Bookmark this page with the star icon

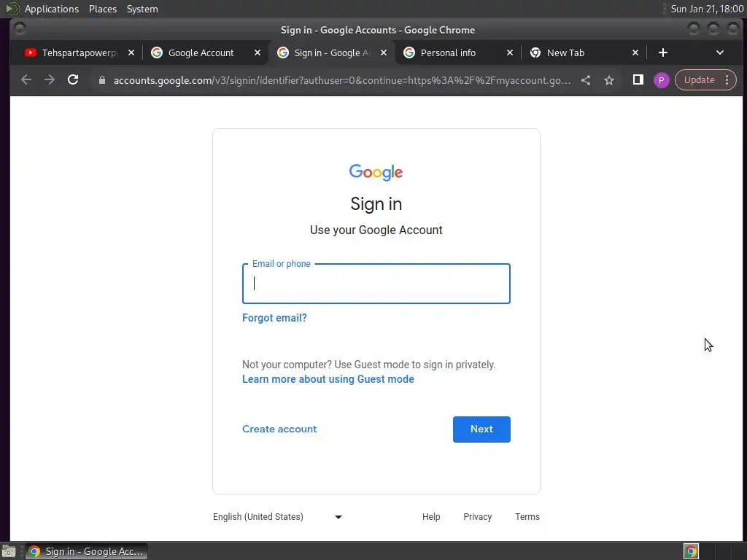(609, 80)
